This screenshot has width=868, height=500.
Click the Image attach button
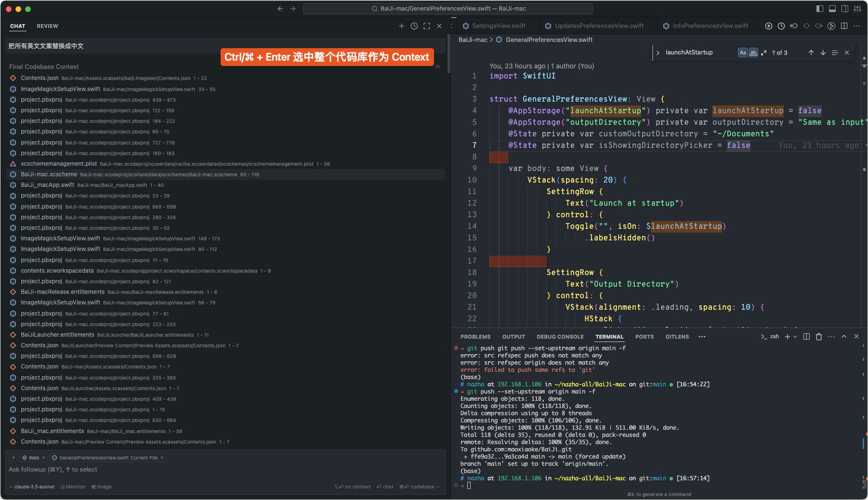pos(102,487)
